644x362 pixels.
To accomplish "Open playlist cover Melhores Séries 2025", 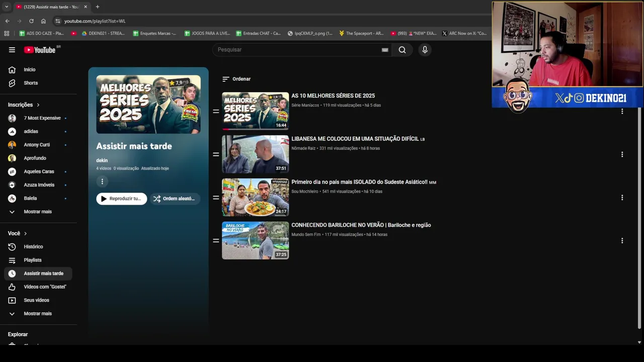I will (148, 104).
